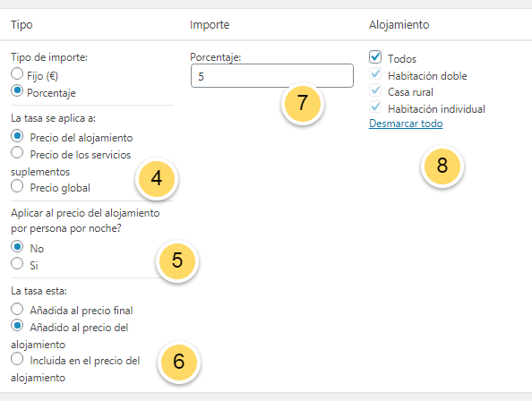Uncheck the Todos checkbox
Viewport: 532px width, 401px height.
375,57
